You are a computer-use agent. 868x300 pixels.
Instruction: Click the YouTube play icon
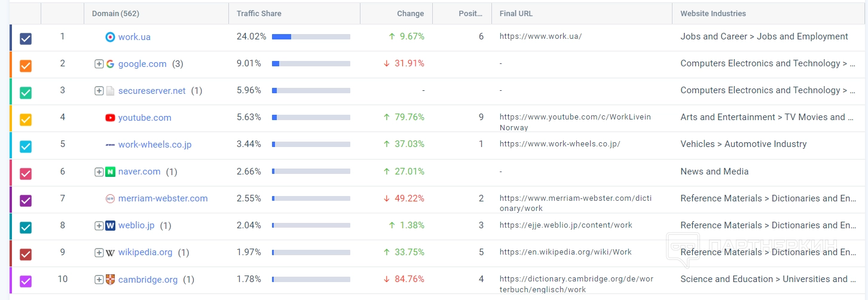pos(110,118)
